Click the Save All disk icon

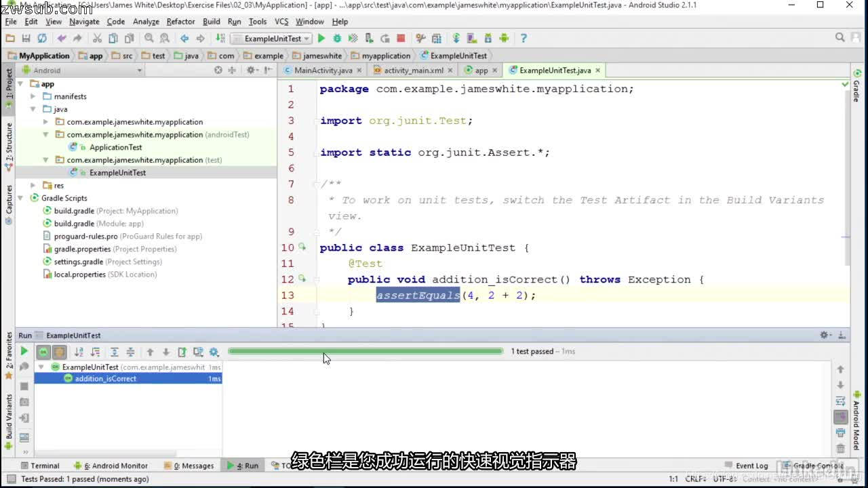(26, 39)
